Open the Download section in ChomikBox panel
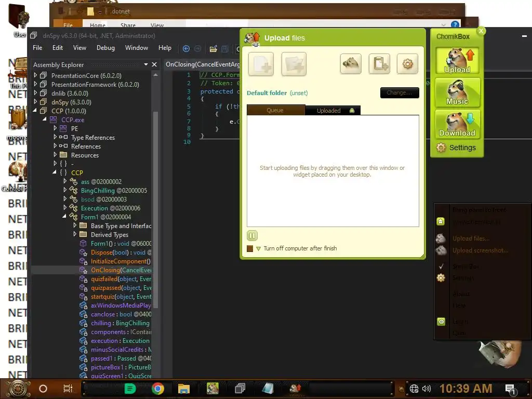The image size is (532, 399). (457, 124)
